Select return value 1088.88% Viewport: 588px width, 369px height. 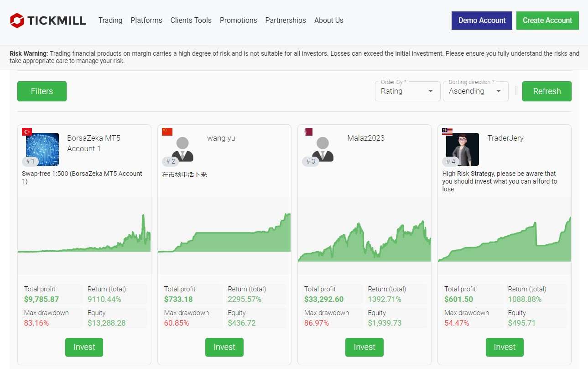tap(525, 300)
